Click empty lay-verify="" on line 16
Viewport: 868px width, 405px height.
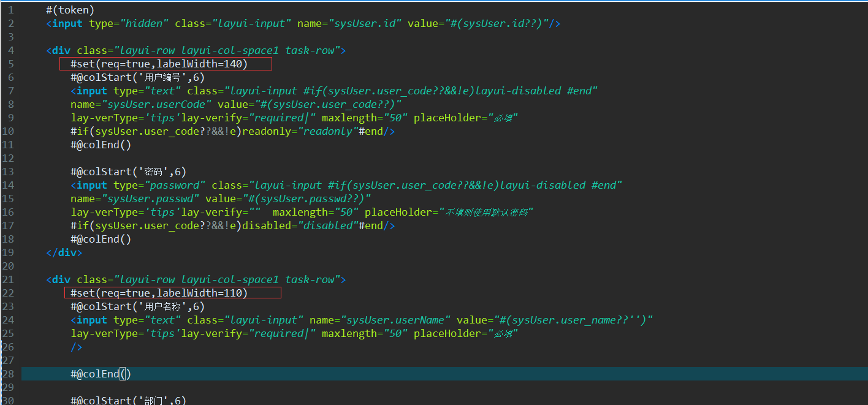(x=221, y=212)
